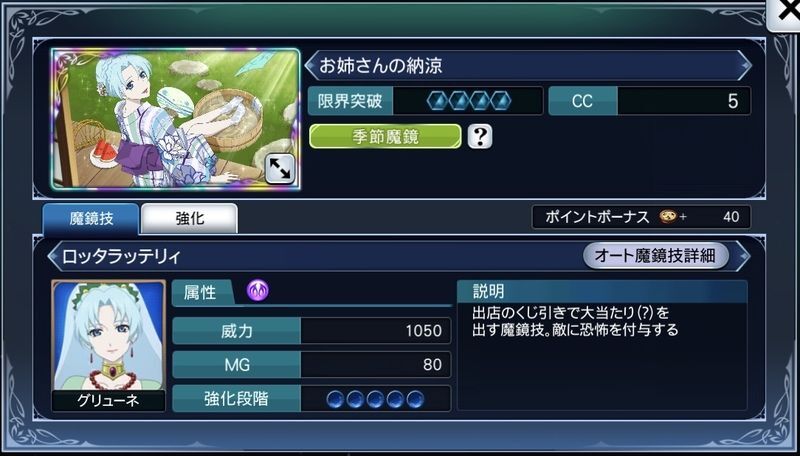The height and width of the screenshot is (456, 800).
Task: Click the first blue 強化段階 orb
Action: coord(335,399)
